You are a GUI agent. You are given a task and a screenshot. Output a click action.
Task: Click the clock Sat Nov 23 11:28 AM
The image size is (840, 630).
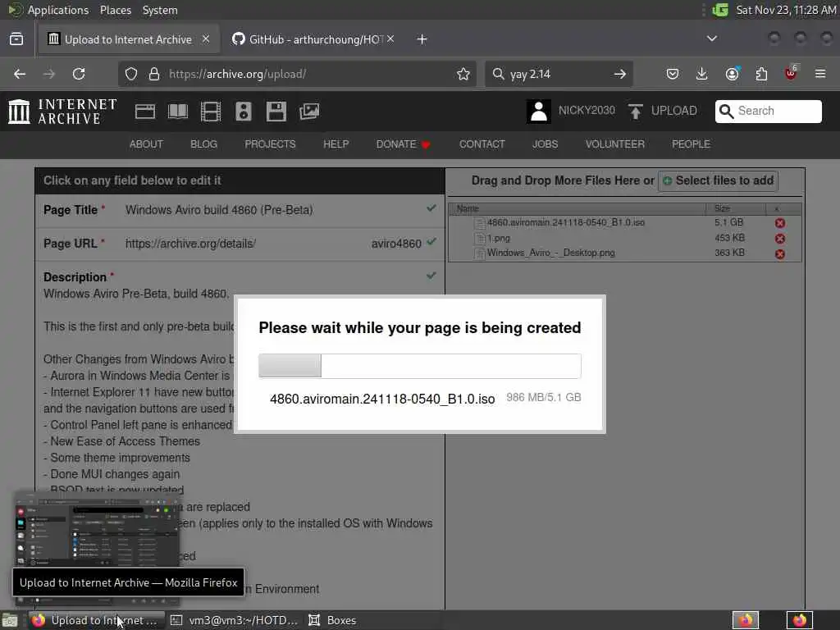point(786,10)
